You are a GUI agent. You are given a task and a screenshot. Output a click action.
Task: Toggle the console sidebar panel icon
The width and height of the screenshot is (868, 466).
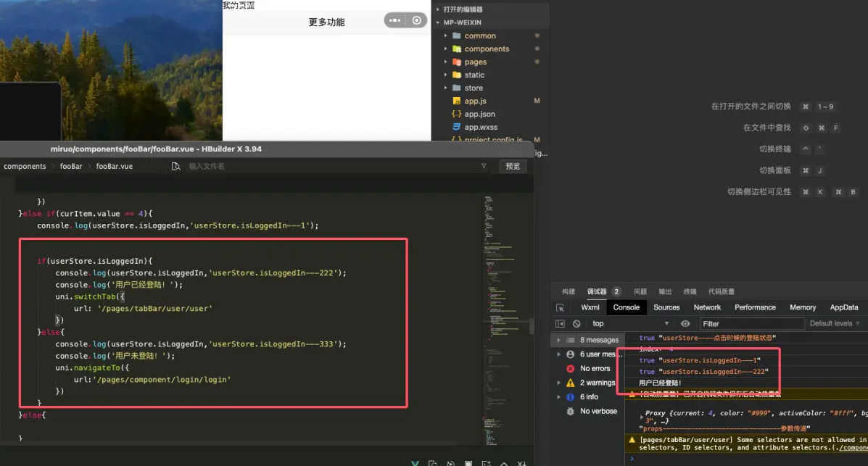pos(560,324)
